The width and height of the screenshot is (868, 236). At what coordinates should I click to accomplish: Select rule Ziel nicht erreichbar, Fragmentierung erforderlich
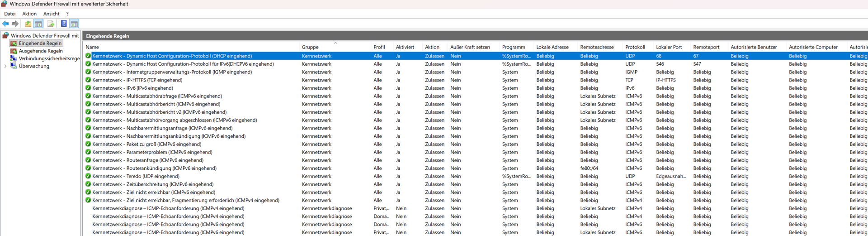coord(186,200)
